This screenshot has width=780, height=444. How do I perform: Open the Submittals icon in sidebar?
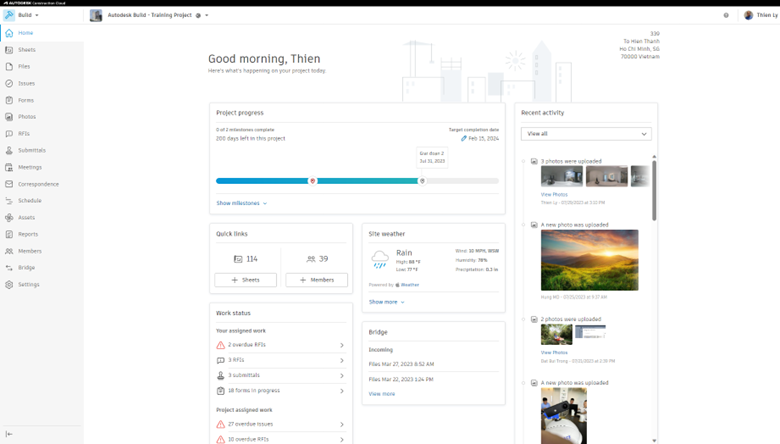(9, 150)
